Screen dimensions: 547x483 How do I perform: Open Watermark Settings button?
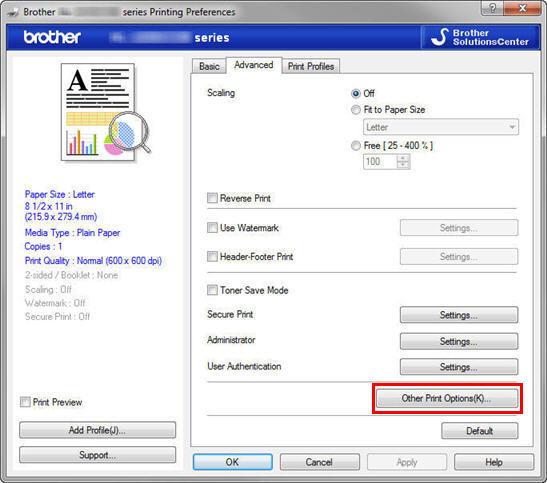tap(459, 228)
